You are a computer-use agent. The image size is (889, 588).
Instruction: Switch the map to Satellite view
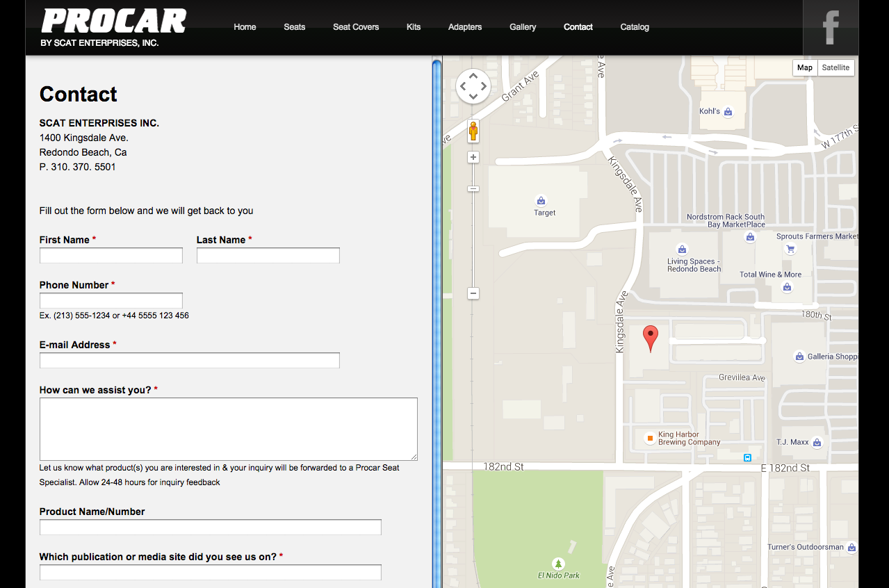pos(835,67)
